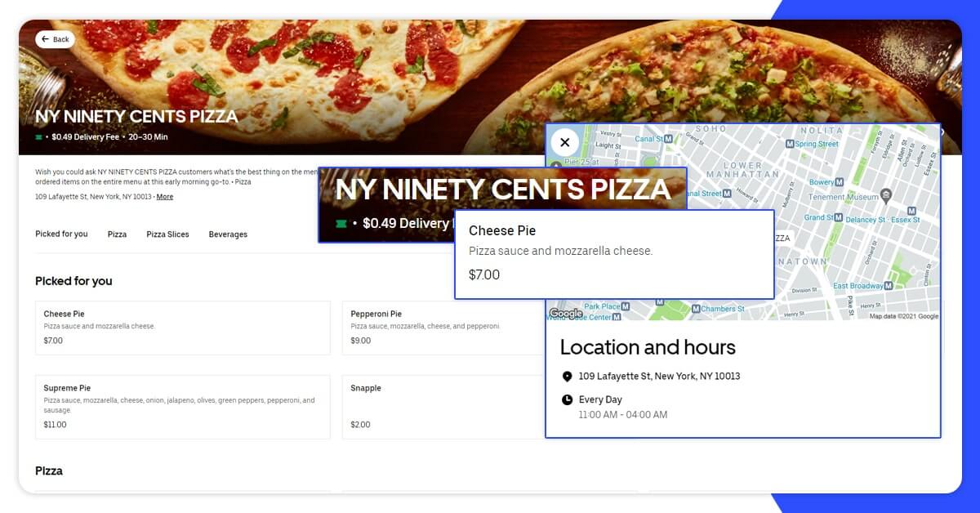Jump to Beverages tab
The height and width of the screenshot is (513, 980).
tap(228, 234)
